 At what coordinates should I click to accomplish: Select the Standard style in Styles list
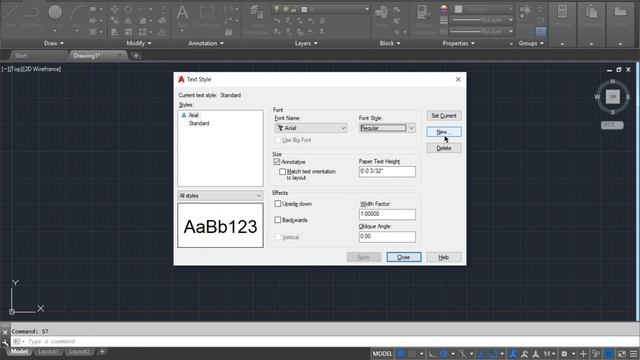click(x=199, y=123)
